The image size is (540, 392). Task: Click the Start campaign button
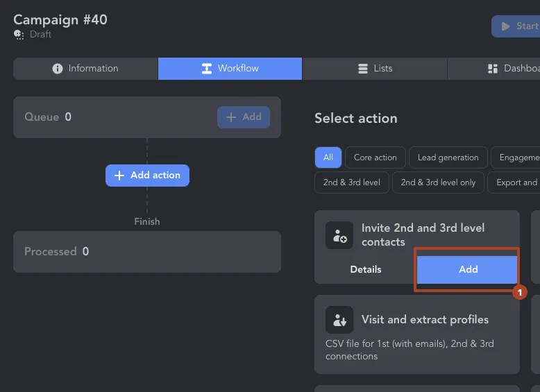pos(516,26)
